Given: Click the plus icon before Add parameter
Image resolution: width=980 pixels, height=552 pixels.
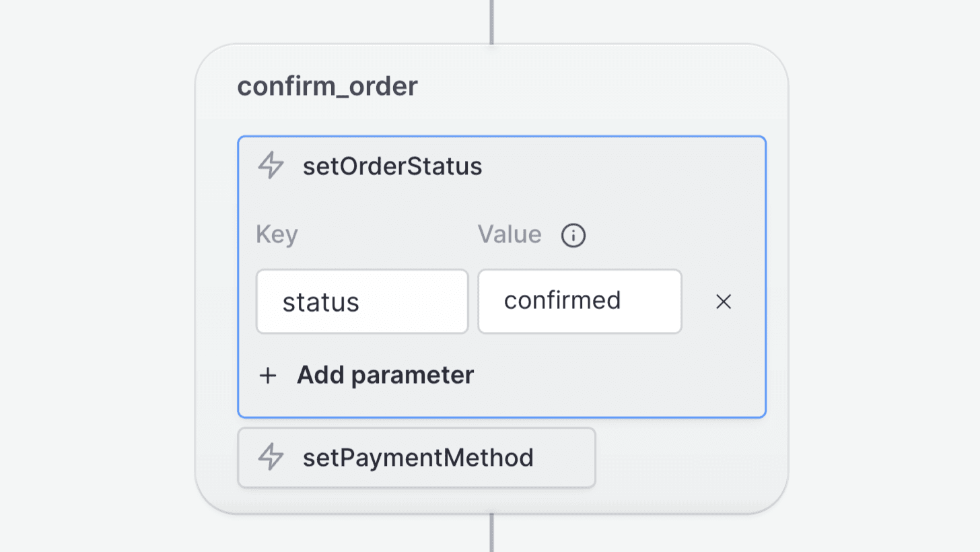Looking at the screenshot, I should [268, 376].
